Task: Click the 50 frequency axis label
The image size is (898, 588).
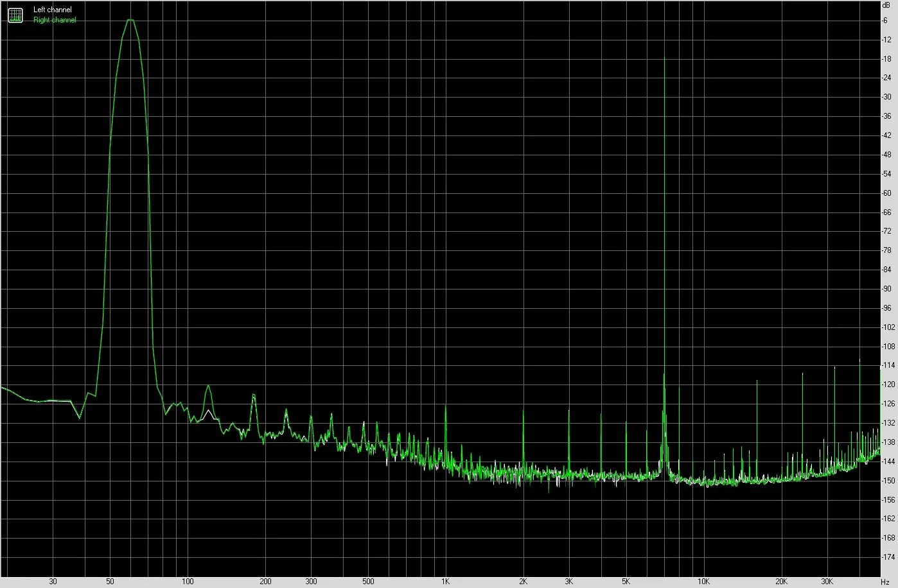Action: point(110,582)
